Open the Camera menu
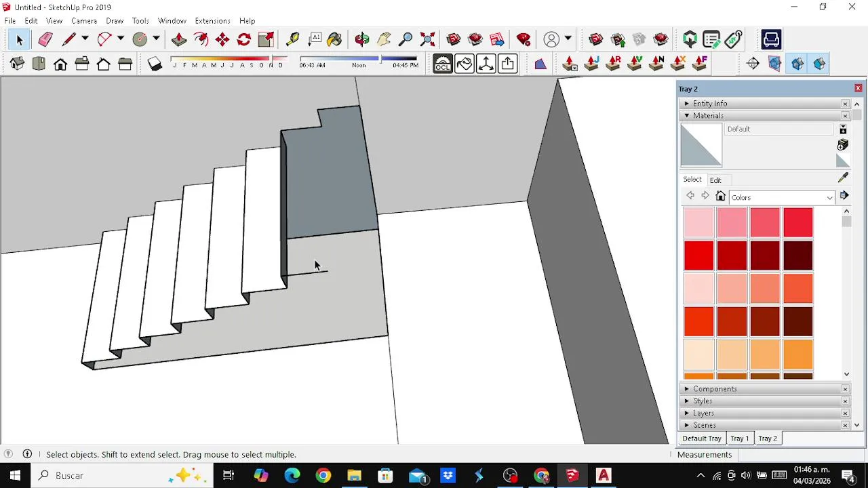Image resolution: width=868 pixels, height=488 pixels. [x=84, y=21]
